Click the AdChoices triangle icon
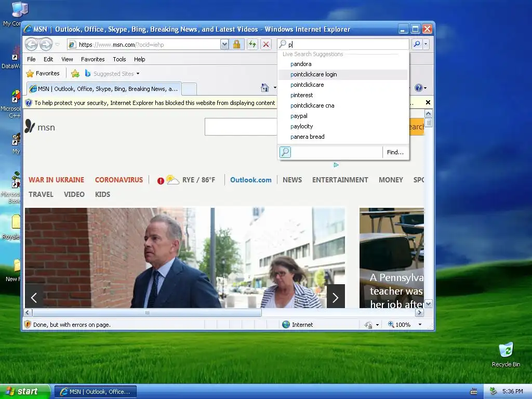The width and height of the screenshot is (532, 399). (336, 165)
